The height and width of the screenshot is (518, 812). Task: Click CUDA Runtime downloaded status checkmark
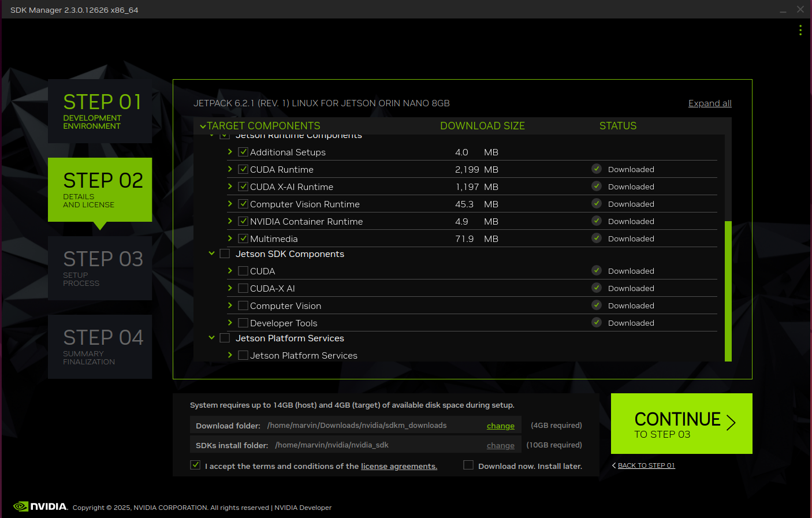click(x=597, y=169)
